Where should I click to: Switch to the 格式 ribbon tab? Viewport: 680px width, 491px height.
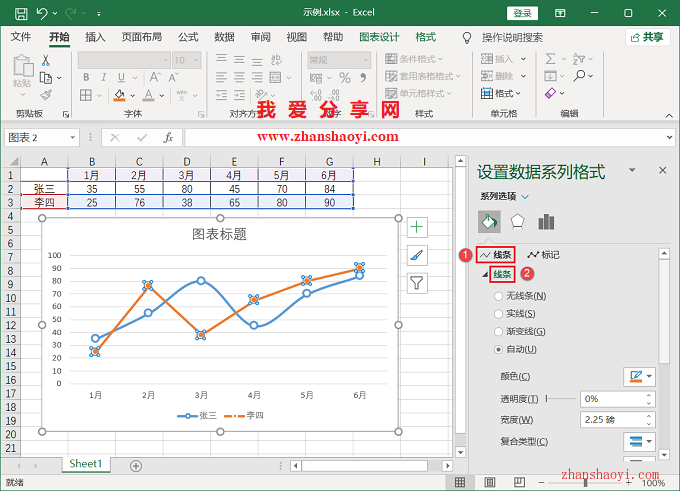click(x=425, y=37)
